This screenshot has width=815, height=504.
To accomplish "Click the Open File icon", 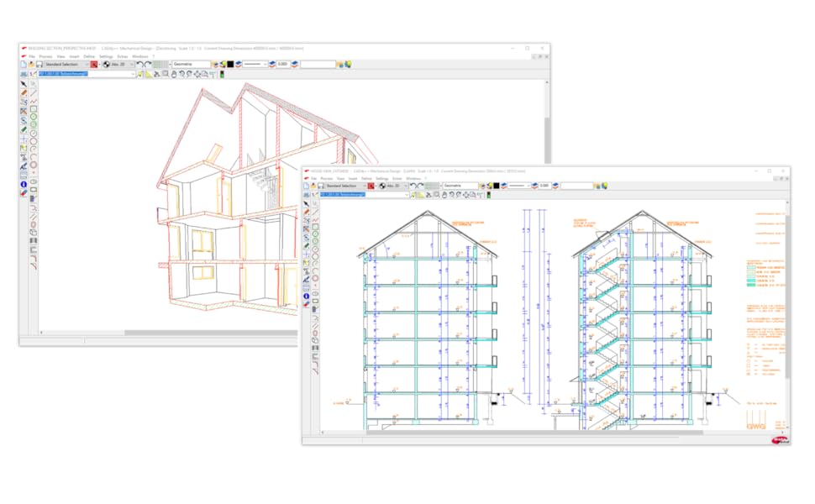I will [x=313, y=186].
